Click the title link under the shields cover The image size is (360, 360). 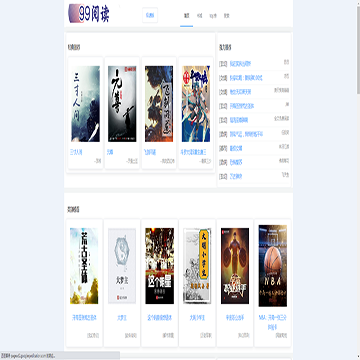click(x=235, y=318)
